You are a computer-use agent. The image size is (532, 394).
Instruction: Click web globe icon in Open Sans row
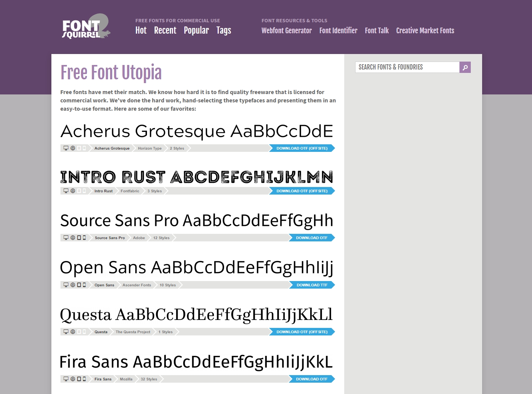[73, 285]
